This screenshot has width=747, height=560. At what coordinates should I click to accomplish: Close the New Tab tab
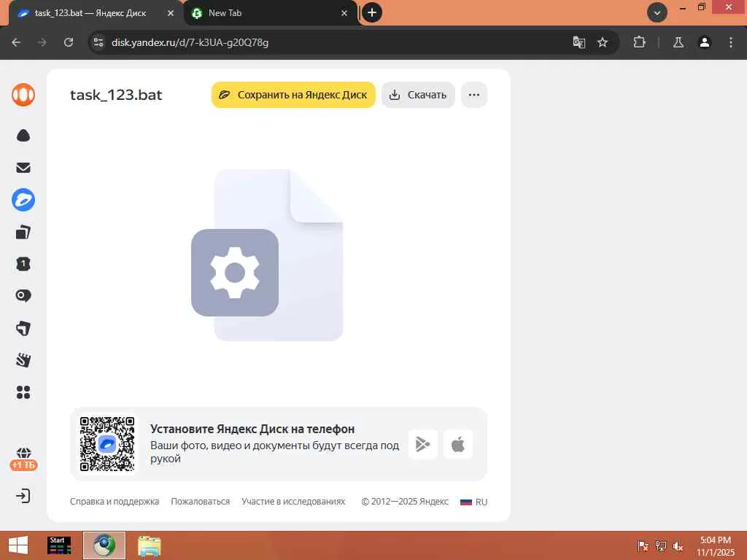(x=344, y=13)
